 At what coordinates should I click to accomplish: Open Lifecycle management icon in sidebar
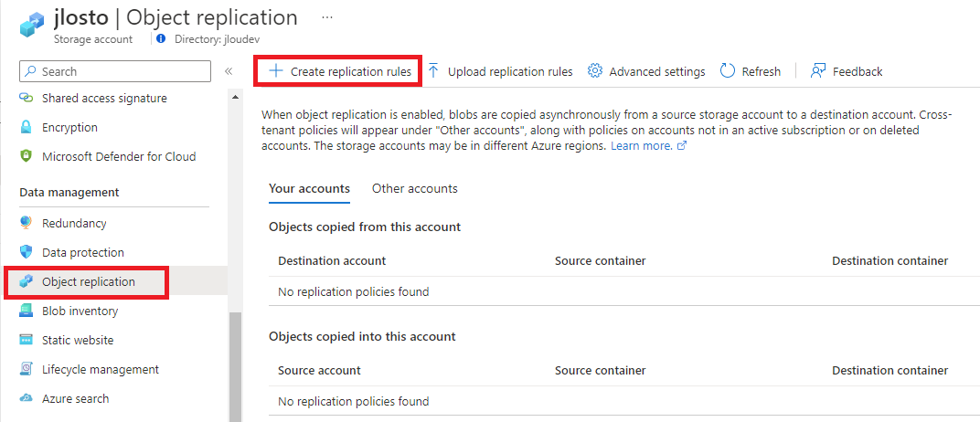coord(26,370)
